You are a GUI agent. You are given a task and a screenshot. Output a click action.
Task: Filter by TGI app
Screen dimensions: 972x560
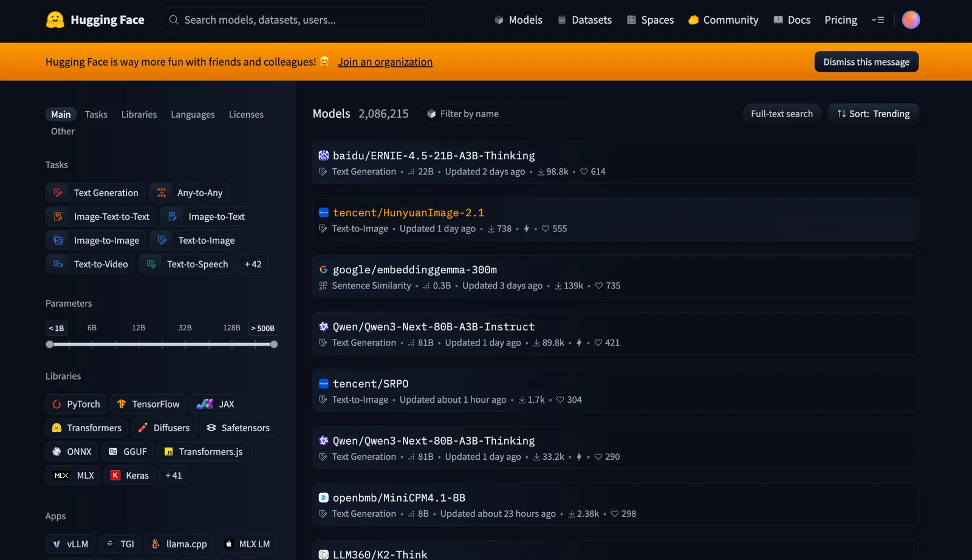120,544
